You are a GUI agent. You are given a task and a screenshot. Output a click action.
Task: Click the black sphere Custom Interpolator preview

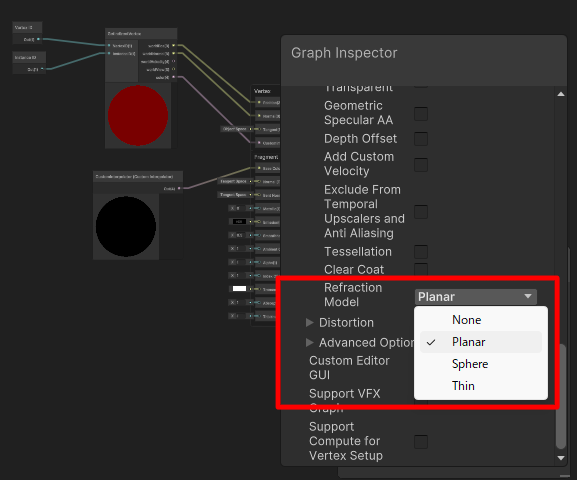pos(126,226)
